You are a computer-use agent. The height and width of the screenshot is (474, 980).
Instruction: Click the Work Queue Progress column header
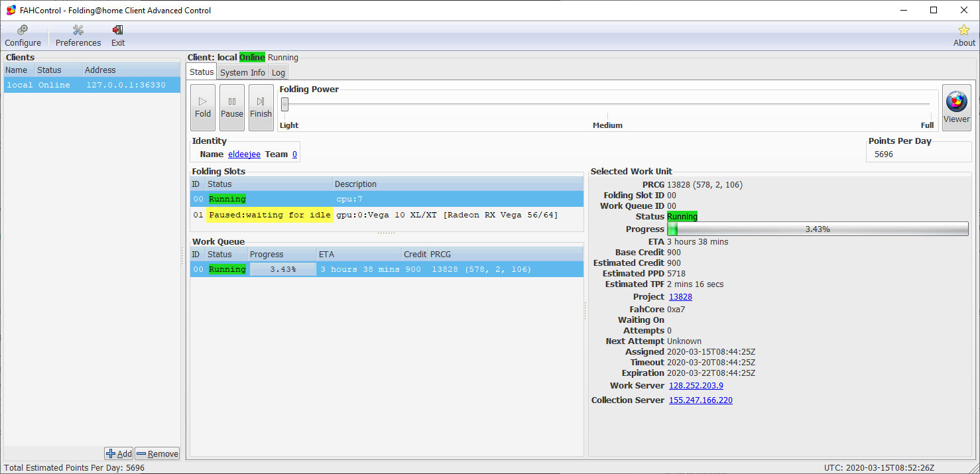pos(282,255)
